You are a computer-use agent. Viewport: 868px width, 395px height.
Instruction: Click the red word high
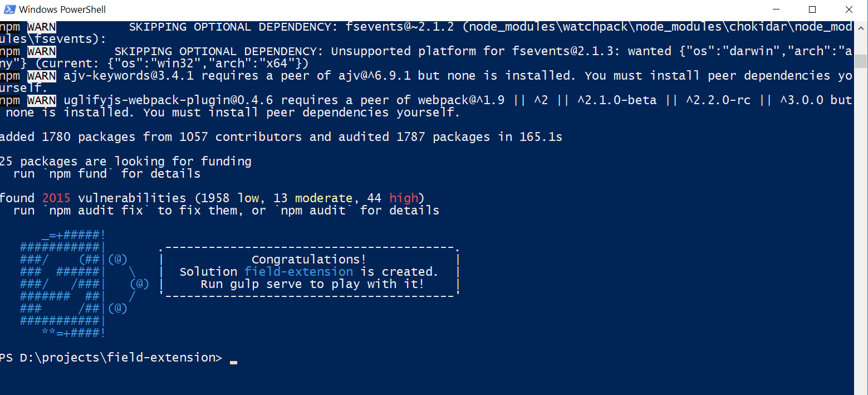point(404,198)
